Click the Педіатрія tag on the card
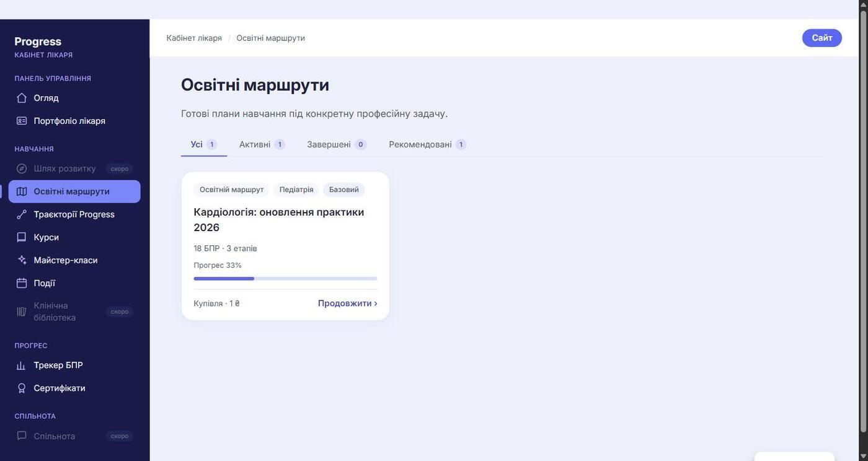The image size is (868, 461). point(296,190)
